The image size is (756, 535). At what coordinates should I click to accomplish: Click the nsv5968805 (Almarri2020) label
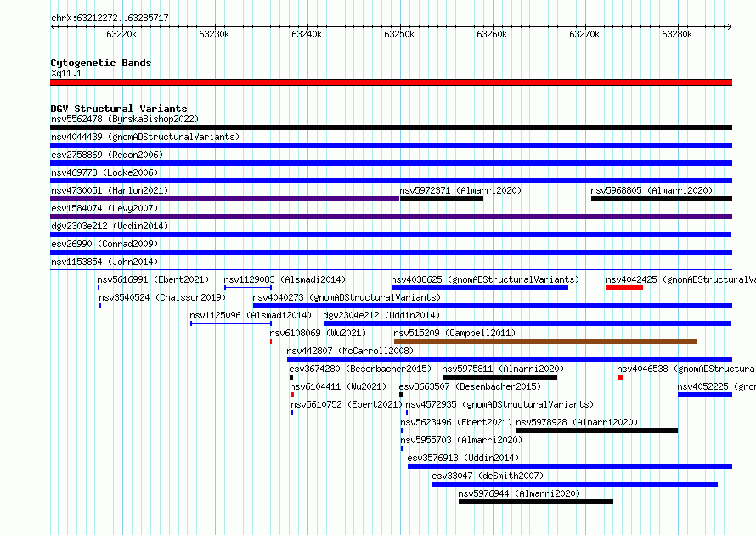pyautogui.click(x=652, y=190)
